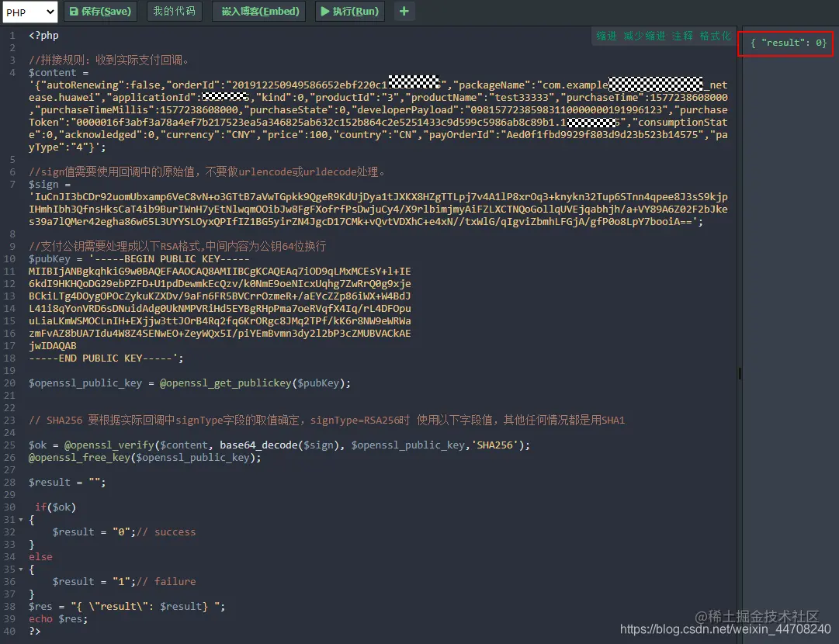Click the '<?php' opening tag on line 1

[44, 36]
